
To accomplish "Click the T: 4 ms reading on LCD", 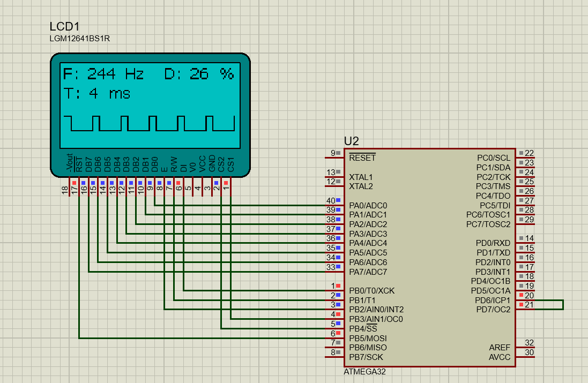I will [x=97, y=93].
